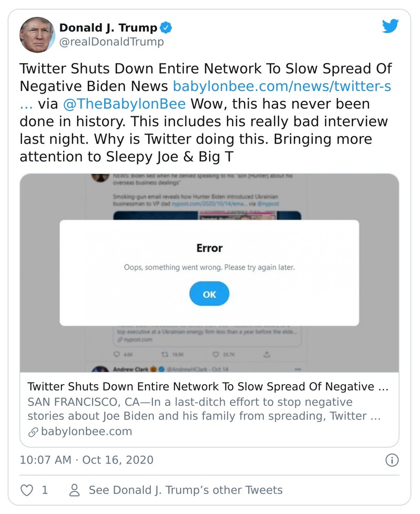The image size is (420, 514).
Task: Open the tweet info icon
Action: tap(392, 460)
